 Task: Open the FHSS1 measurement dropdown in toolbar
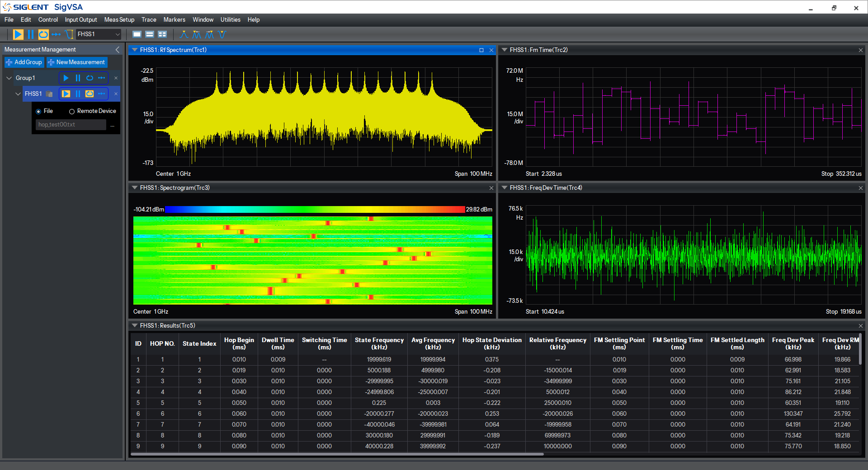[x=99, y=34]
